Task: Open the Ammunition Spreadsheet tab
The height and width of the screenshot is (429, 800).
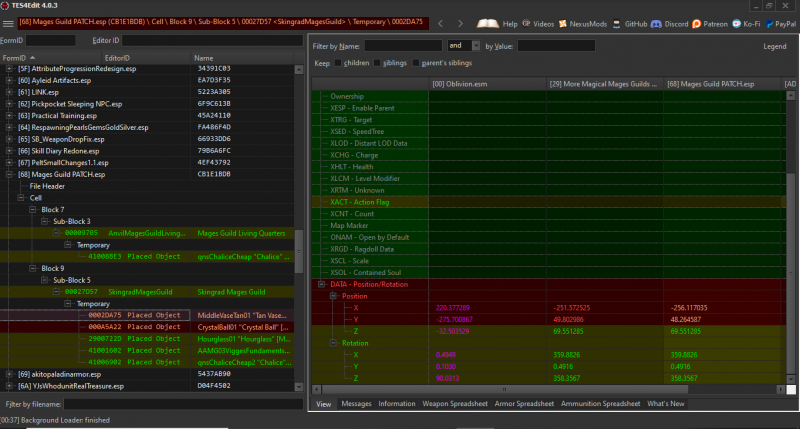Action: [x=600, y=403]
